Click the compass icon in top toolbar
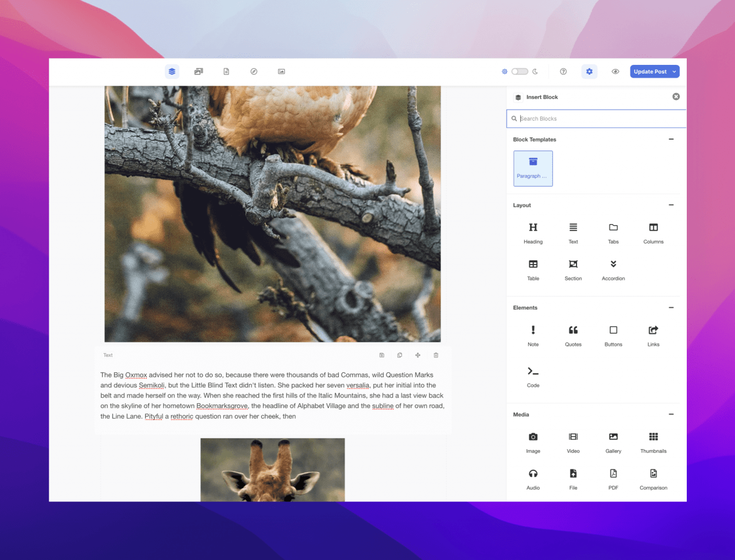The height and width of the screenshot is (560, 735). pyautogui.click(x=254, y=72)
